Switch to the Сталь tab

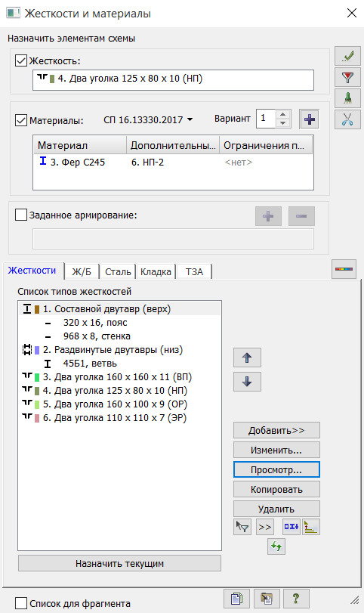tap(118, 271)
